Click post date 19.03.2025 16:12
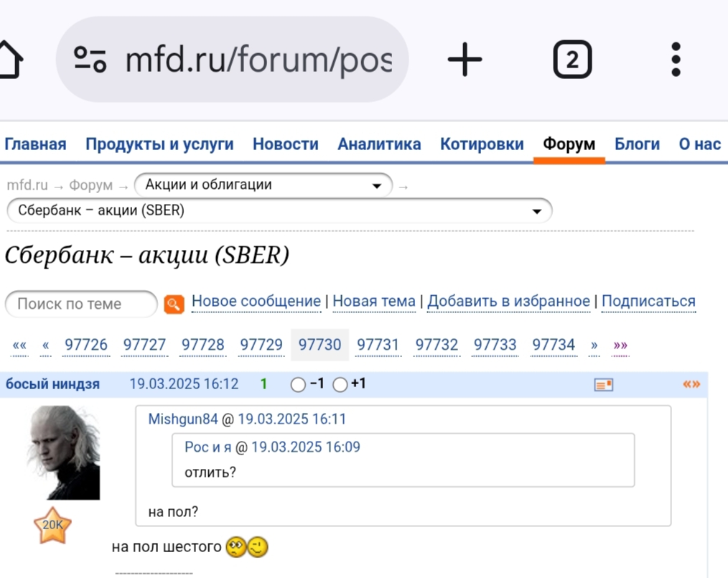 [184, 384]
